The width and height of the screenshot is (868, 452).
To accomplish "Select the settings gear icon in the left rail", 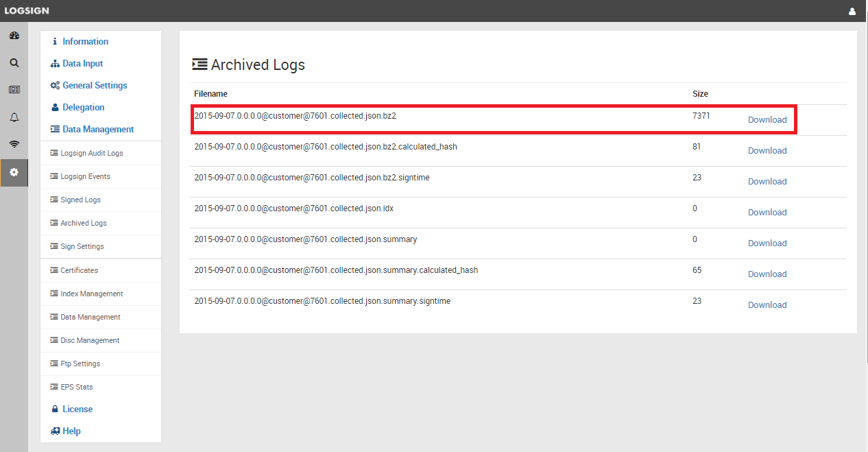I will (x=14, y=172).
